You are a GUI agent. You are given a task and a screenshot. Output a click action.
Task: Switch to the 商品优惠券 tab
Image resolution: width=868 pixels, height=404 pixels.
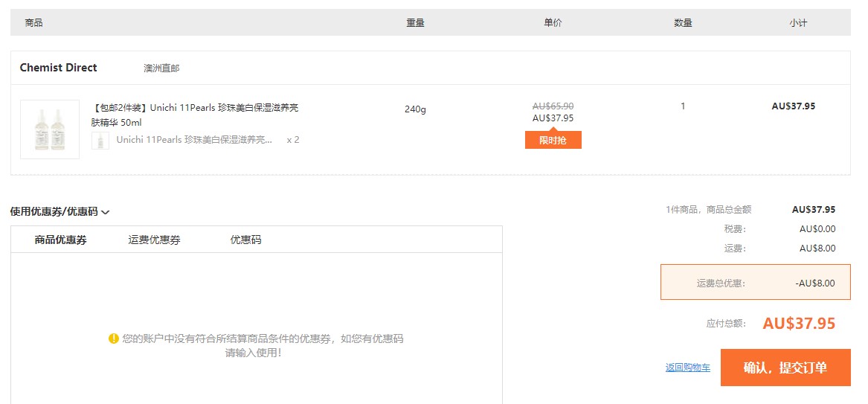pyautogui.click(x=61, y=240)
